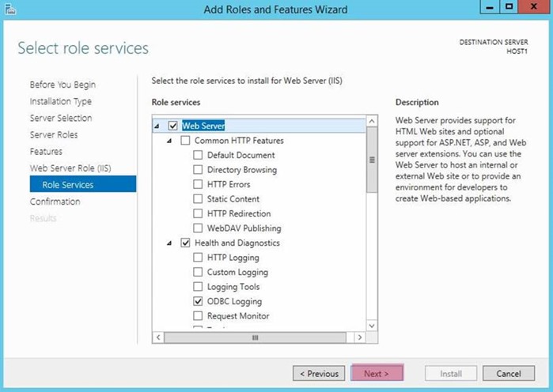This screenshot has width=553, height=392.
Task: Tick the HTTP Logging checkbox
Action: [x=198, y=258]
